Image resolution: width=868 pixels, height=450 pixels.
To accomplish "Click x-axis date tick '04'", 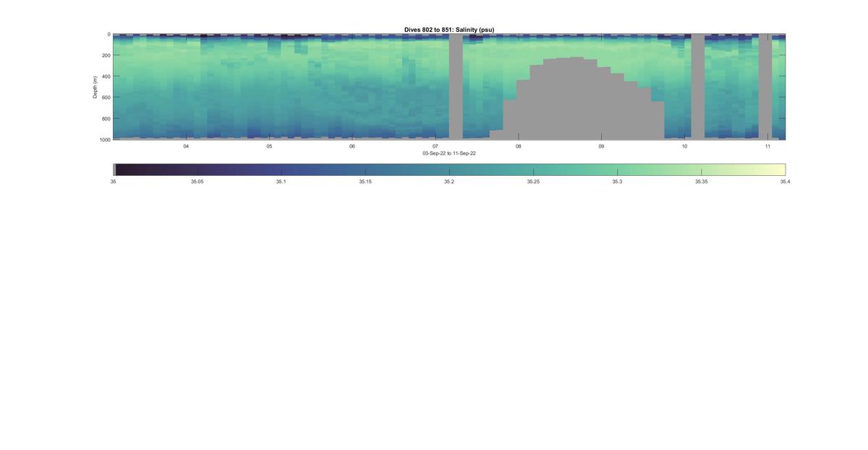I will (x=186, y=146).
